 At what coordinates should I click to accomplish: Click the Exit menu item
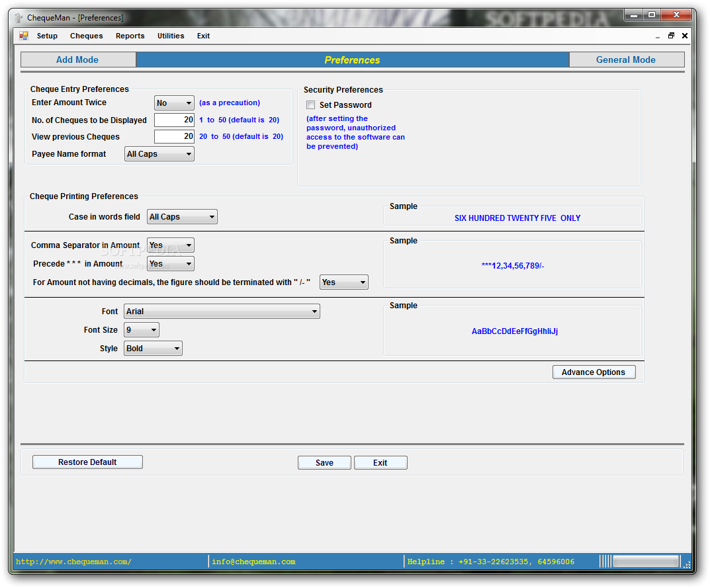(x=203, y=36)
